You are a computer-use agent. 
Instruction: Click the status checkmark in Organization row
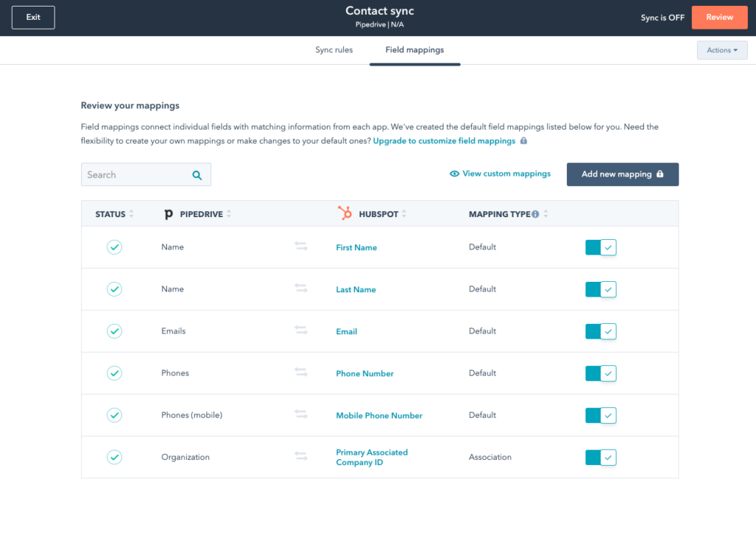click(114, 457)
